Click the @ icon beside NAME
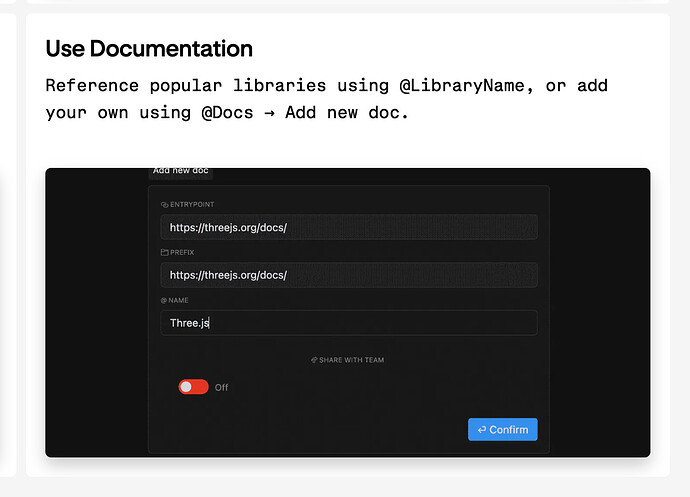The height and width of the screenshot is (497, 690). pos(164,300)
